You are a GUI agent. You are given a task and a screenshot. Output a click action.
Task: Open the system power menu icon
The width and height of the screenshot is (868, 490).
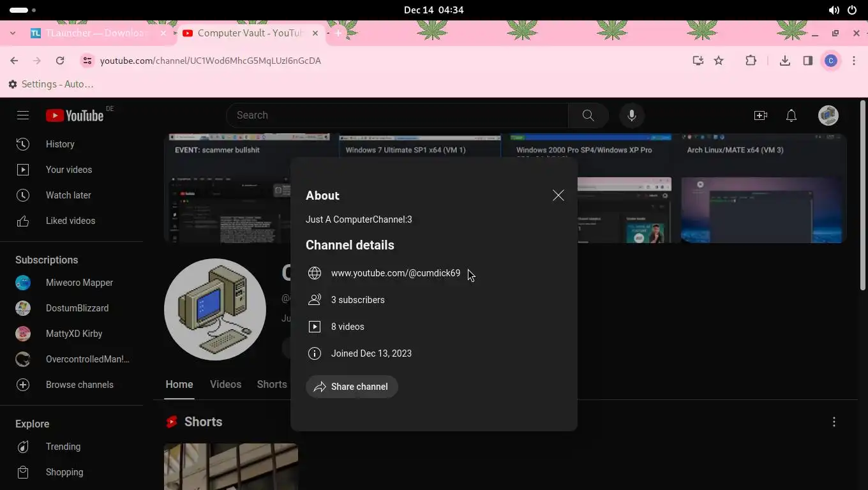point(852,10)
